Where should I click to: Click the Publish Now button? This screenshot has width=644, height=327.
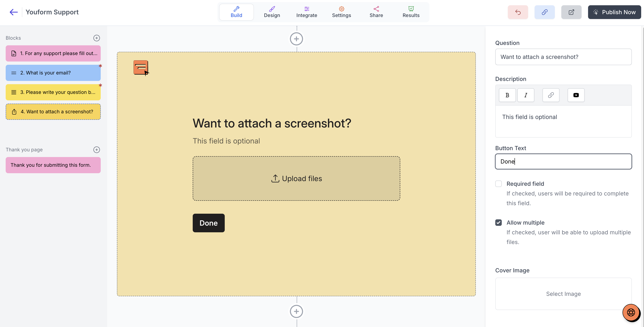click(614, 12)
